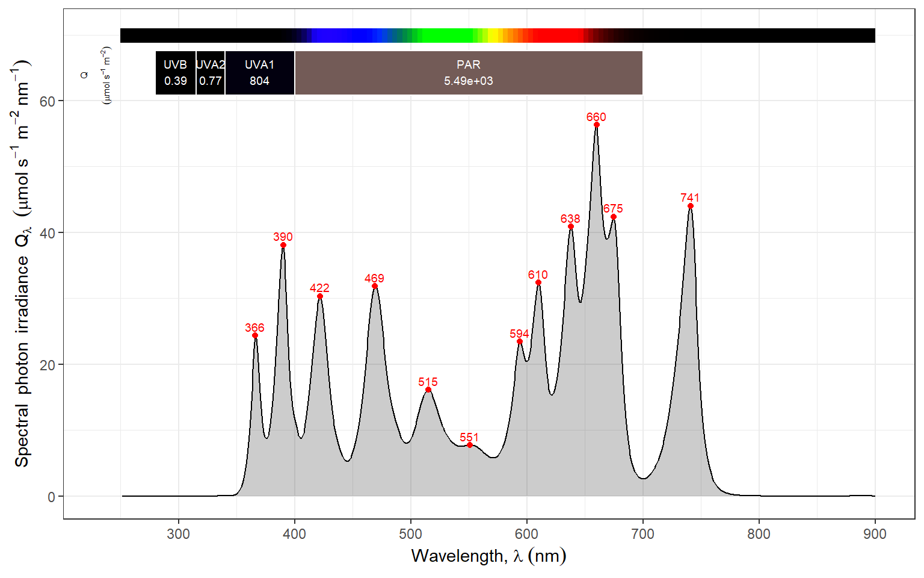Select the 675 nm shoulder peak dot
Viewport: 924px width, 578px height.
[x=613, y=217]
